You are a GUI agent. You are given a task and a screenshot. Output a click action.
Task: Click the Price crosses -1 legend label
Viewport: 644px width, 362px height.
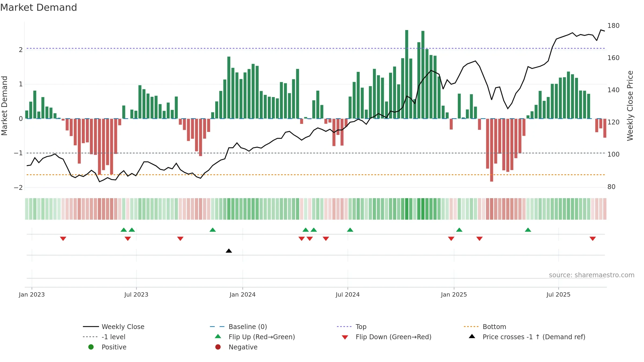534,337
